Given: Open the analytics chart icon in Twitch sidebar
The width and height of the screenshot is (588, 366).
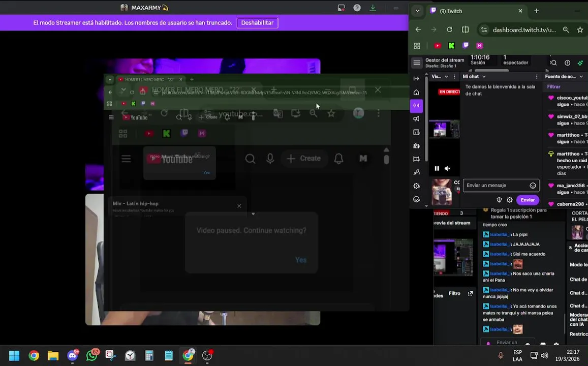Looking at the screenshot, I should click(x=416, y=132).
